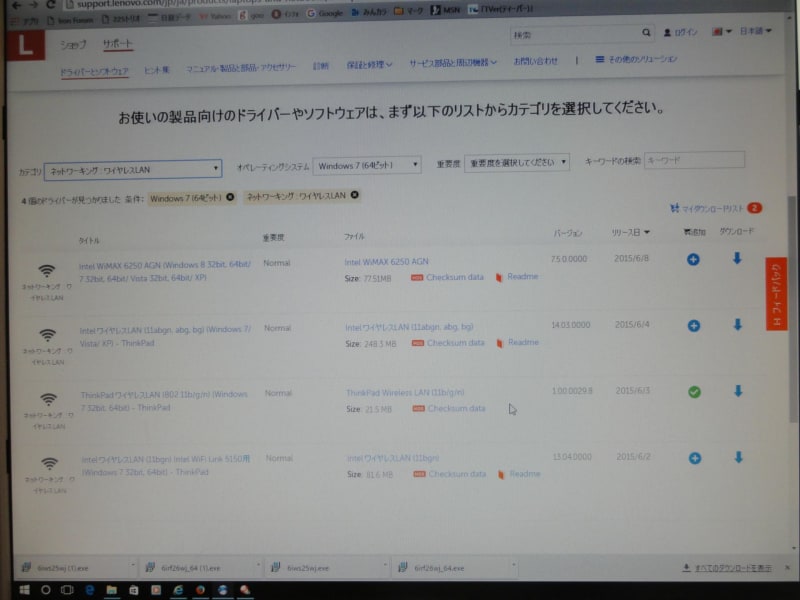The width and height of the screenshot is (800, 600).
Task: Download Intel 11bgn wireless LAN driver
Action: point(739,457)
